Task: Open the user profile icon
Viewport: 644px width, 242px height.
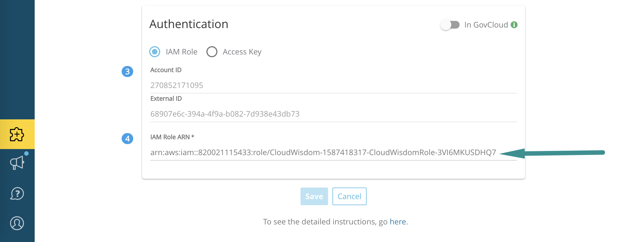Action: [17, 223]
